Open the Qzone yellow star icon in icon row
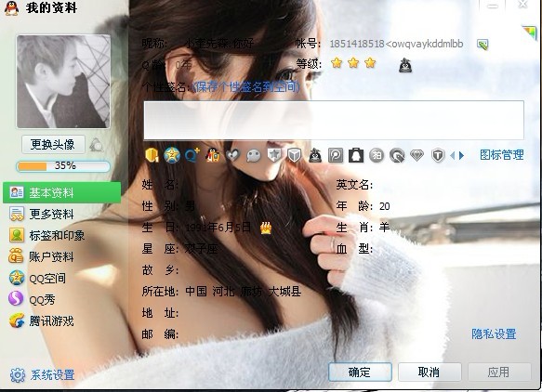This screenshot has width=542, height=392. click(x=172, y=155)
